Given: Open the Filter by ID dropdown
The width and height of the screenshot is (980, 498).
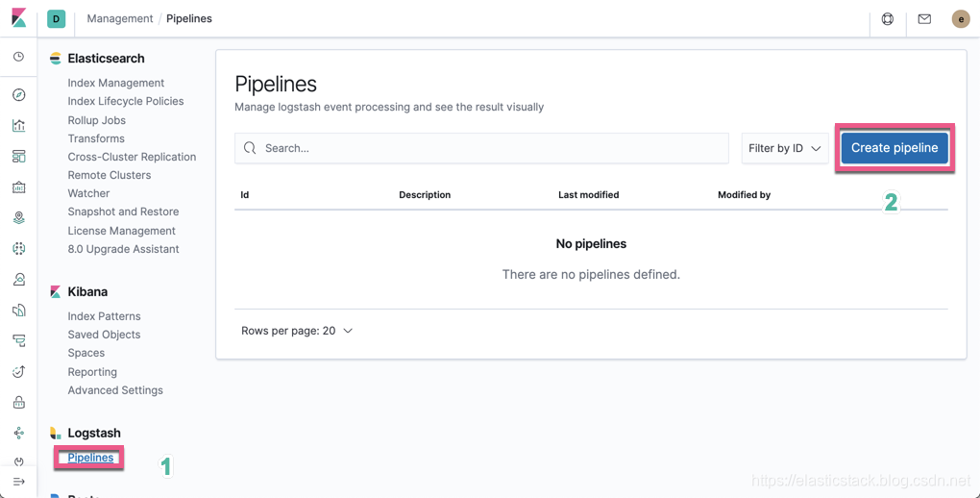Looking at the screenshot, I should click(x=785, y=148).
